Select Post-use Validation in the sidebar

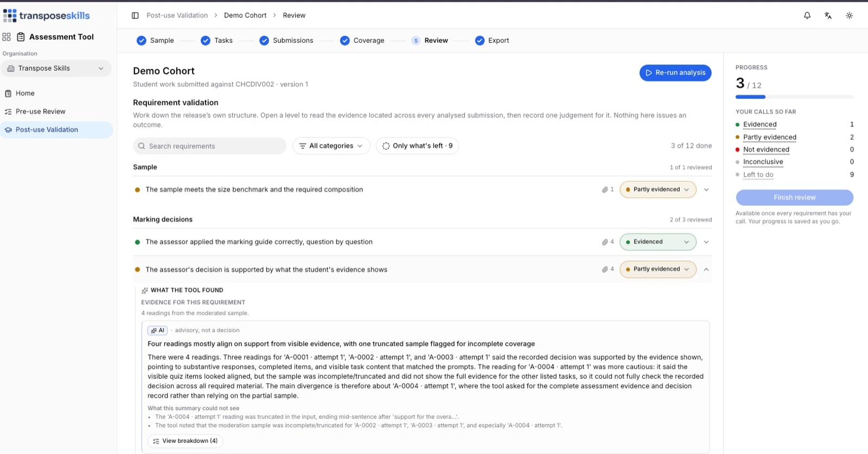[x=56, y=130]
